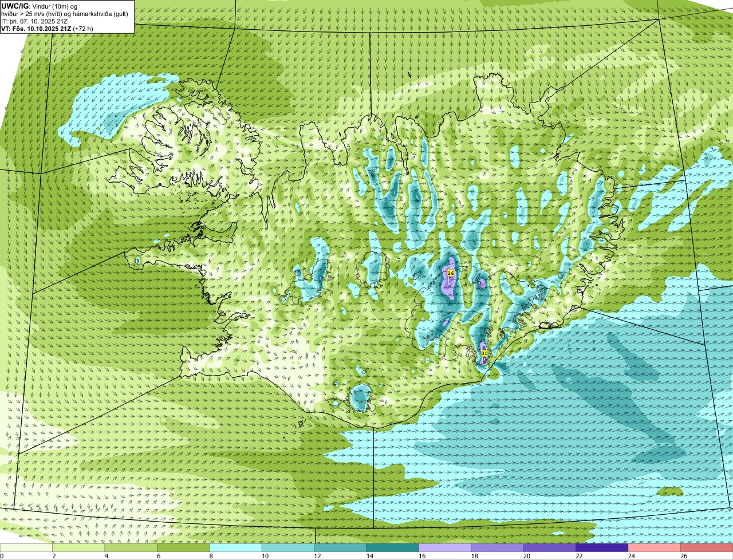Click the dark indigo 22–24 legend swatch
733x560 pixels.
602,547
